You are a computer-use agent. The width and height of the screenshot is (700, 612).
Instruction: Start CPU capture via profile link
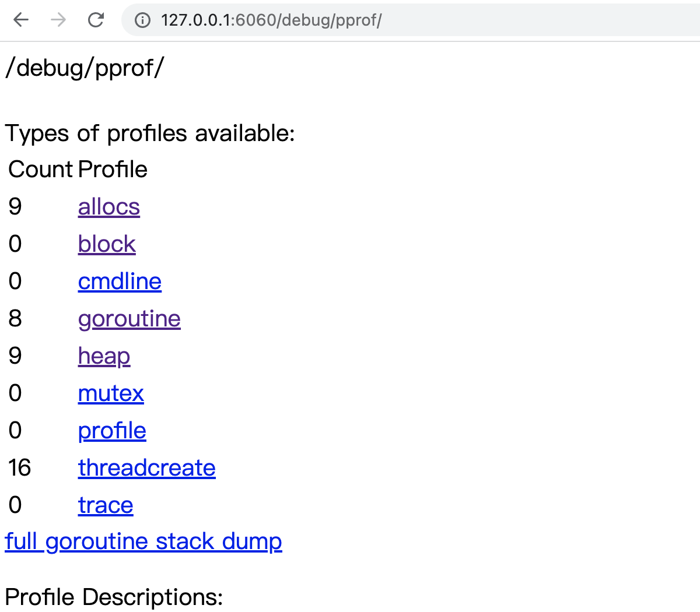[112, 431]
